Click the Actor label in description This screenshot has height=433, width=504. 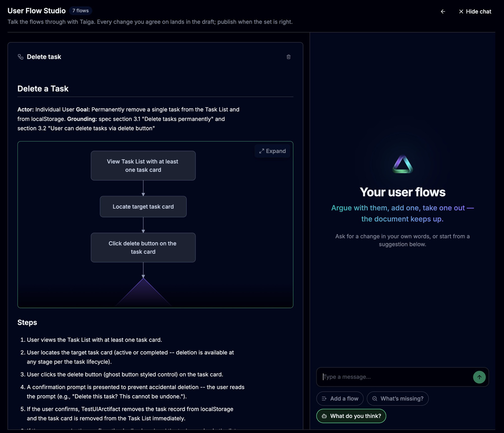(25, 109)
